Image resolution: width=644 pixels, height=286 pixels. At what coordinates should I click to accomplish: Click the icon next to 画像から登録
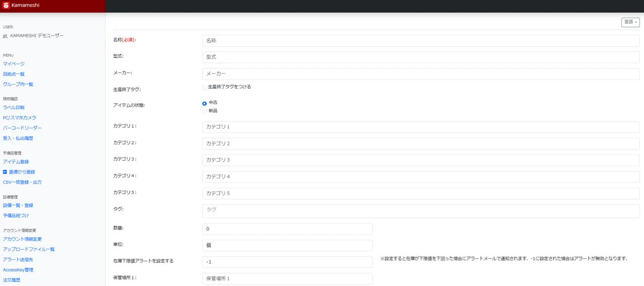point(5,172)
